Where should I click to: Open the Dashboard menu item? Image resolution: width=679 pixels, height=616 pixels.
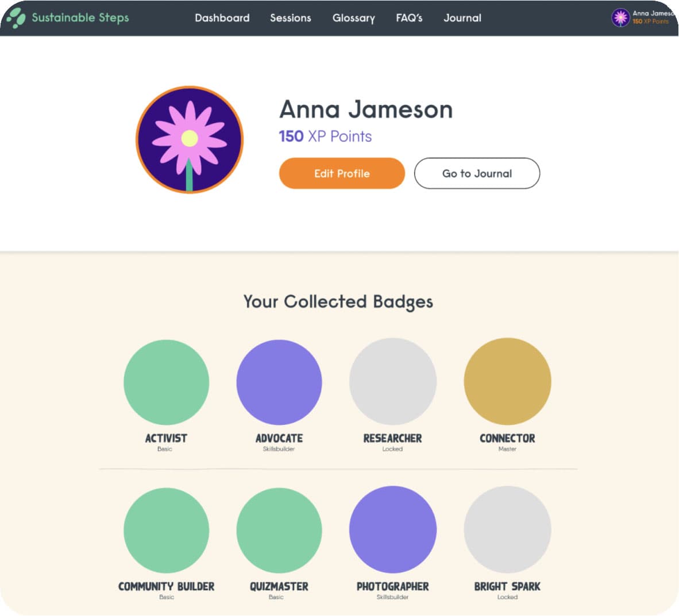pos(222,18)
